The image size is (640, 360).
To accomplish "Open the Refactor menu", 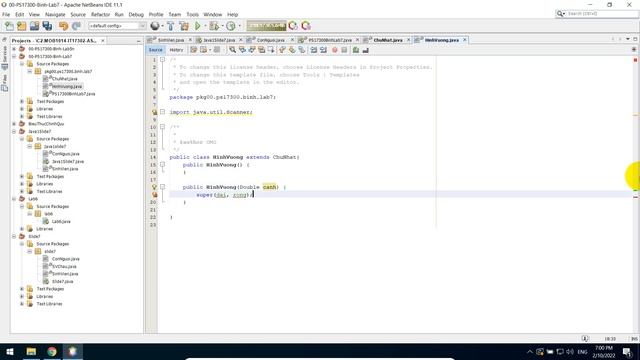I will point(100,14).
